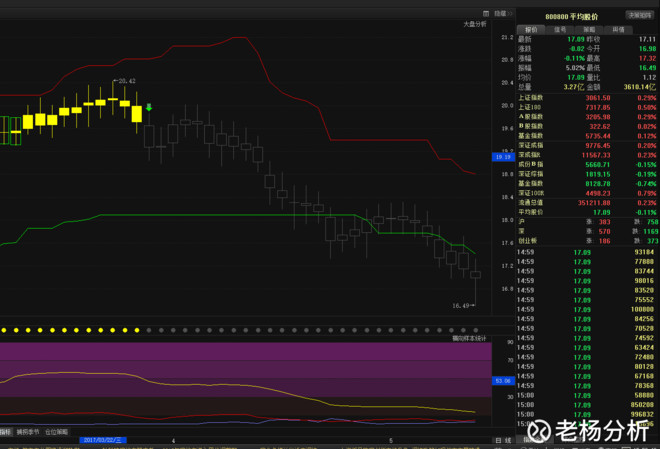Click the grid layout icon beside 隐藏
This screenshot has width=660, height=449.
[486, 13]
